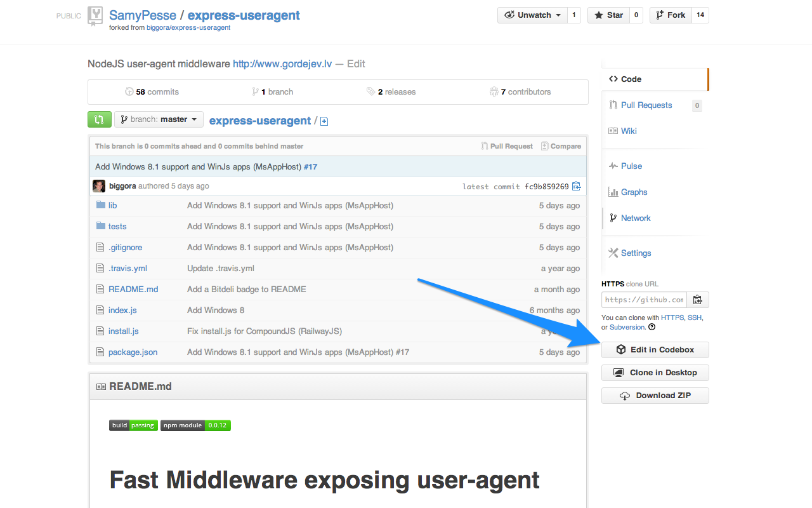Create a new file with the plus icon

(x=324, y=121)
